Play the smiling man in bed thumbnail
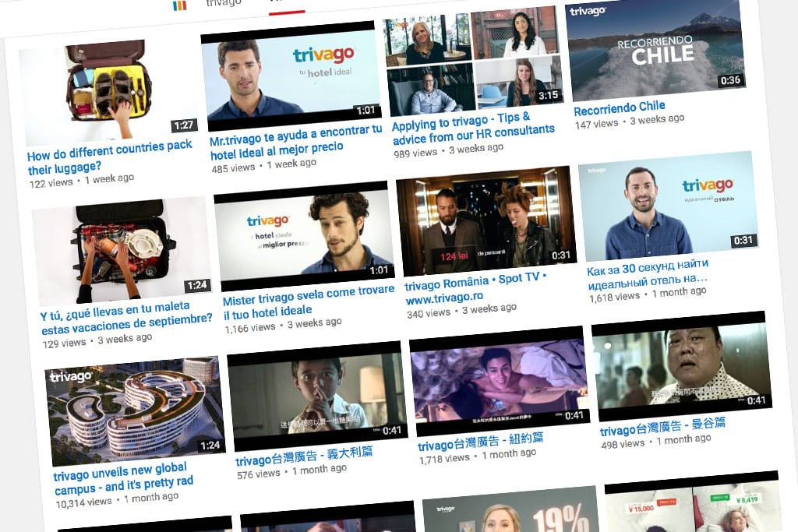This screenshot has height=532, width=798. 500,380
